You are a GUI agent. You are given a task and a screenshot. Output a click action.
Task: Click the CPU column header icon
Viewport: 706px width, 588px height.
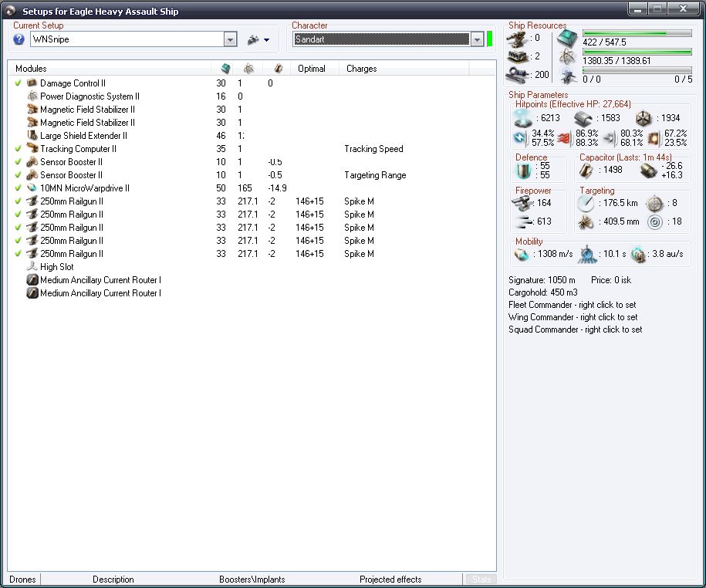pyautogui.click(x=225, y=69)
